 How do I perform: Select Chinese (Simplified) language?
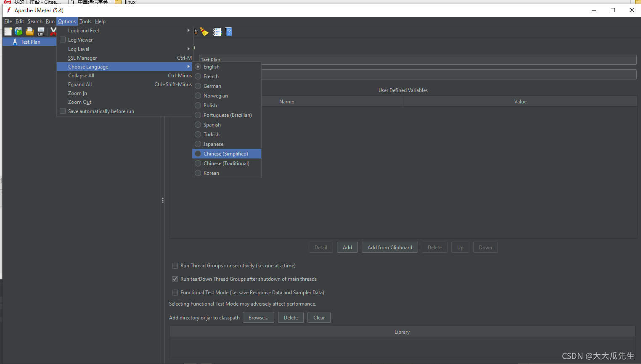(x=227, y=154)
